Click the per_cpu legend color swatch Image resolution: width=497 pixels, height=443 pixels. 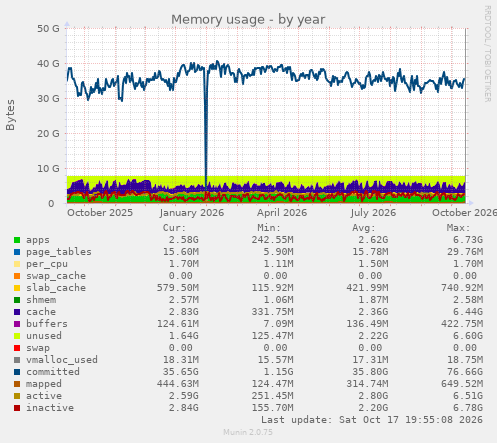click(17, 264)
